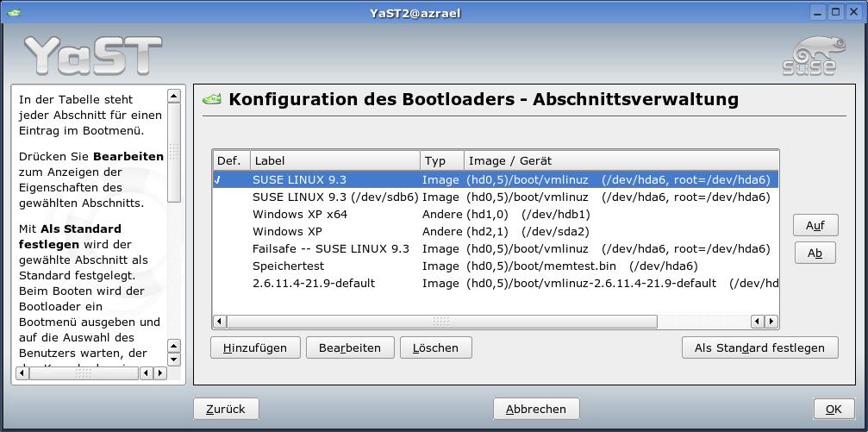The height and width of the screenshot is (432, 868).
Task: Click help panel horizontal scrollbar thumb
Action: click(84, 373)
